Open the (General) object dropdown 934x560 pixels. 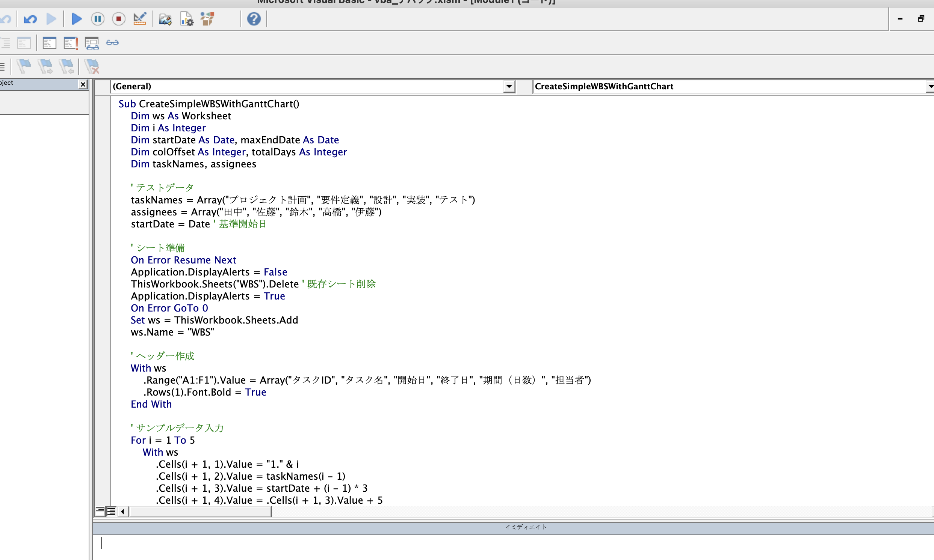509,86
